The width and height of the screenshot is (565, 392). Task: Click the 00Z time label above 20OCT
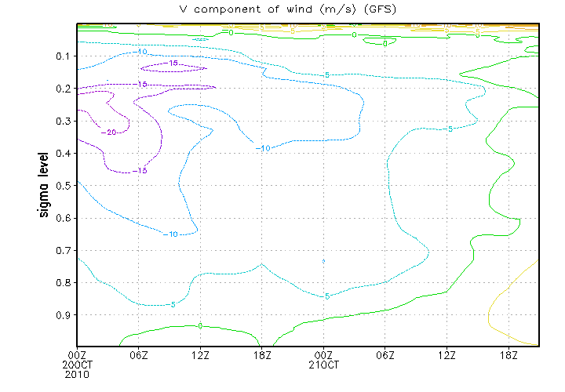[x=77, y=356]
